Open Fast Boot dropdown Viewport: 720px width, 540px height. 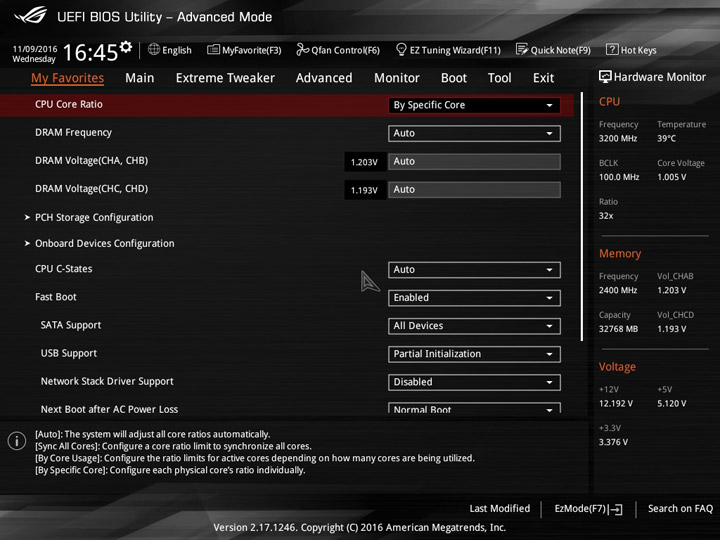[x=474, y=298]
